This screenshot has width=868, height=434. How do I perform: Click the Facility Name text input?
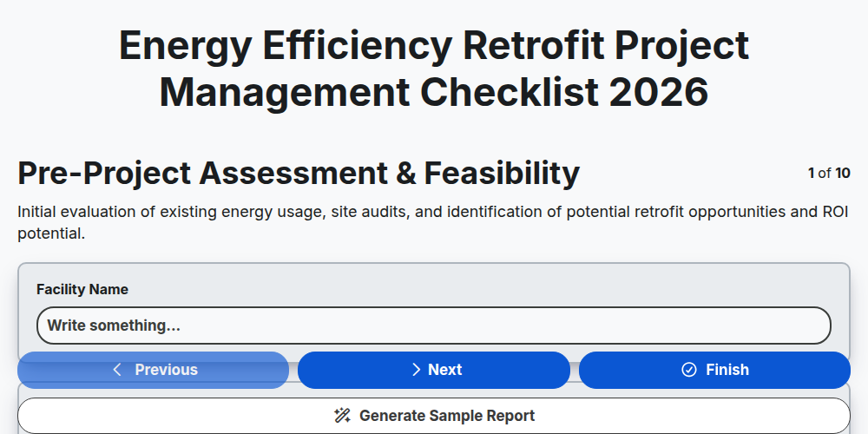coord(433,325)
